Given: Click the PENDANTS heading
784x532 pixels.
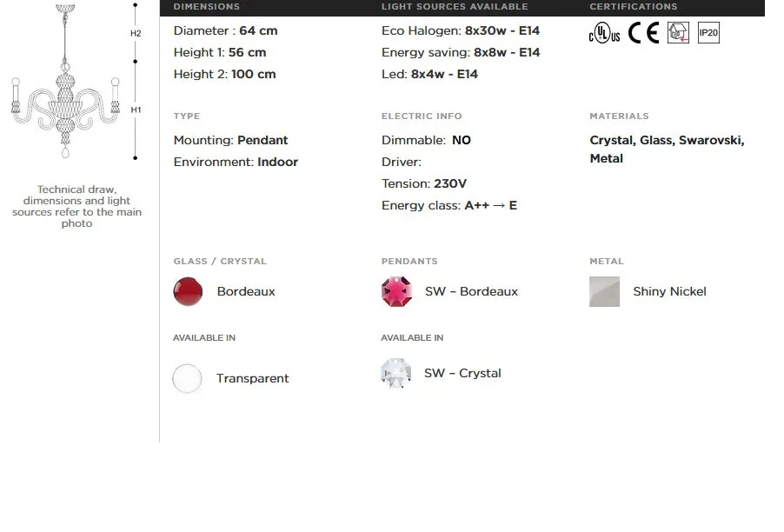Looking at the screenshot, I should coord(409,262).
